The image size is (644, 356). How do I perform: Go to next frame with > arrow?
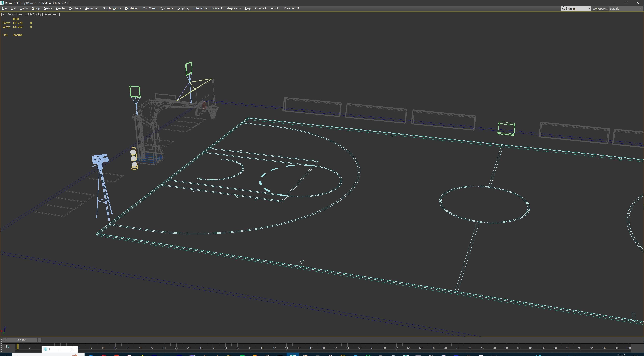click(x=39, y=340)
